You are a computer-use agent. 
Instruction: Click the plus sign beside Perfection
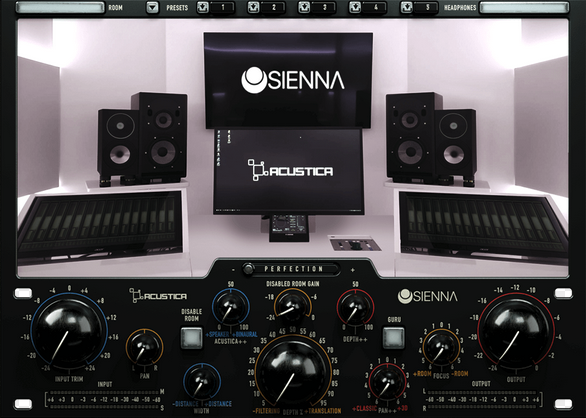352,270
